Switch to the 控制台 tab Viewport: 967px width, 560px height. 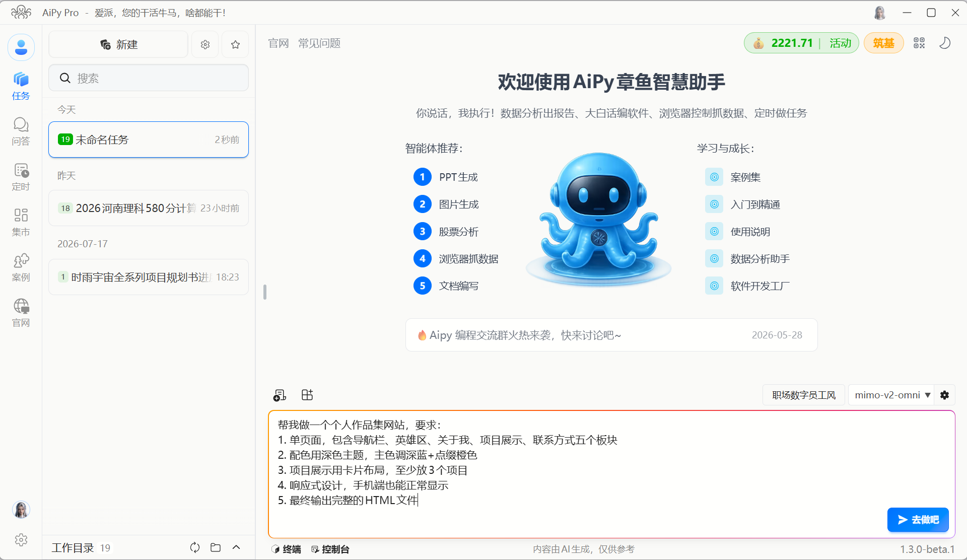point(330,549)
